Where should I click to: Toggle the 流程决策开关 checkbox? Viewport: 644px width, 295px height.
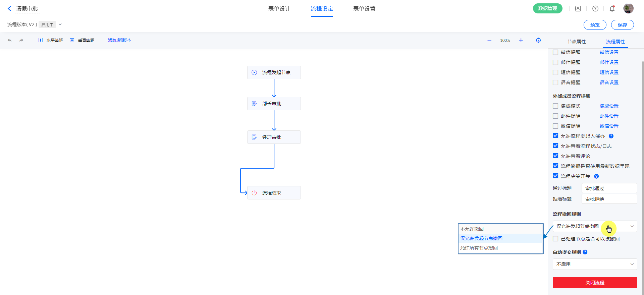click(x=555, y=176)
